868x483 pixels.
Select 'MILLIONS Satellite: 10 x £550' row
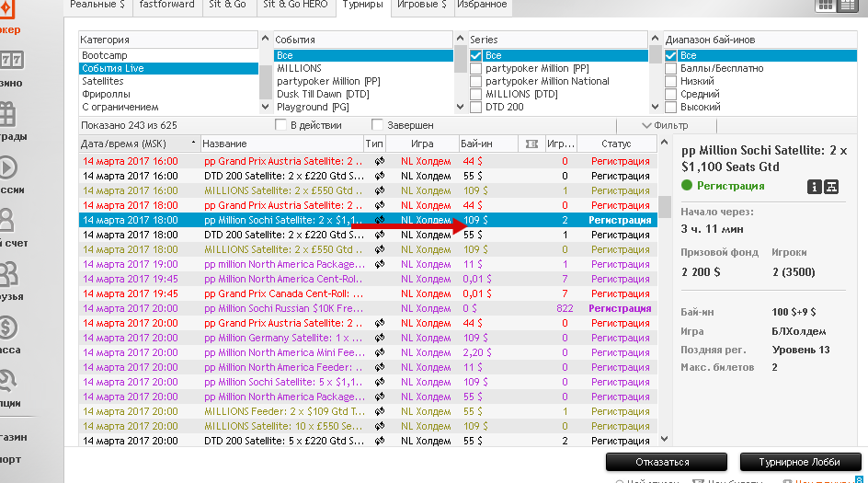click(368, 427)
